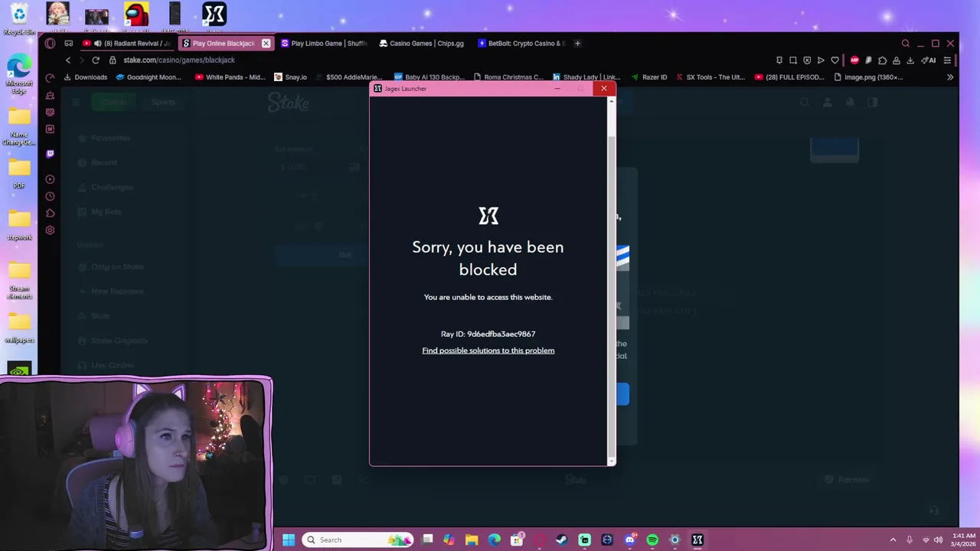Screen dimensions: 980x551
Task: Close the Jagex Launcher window
Action: [603, 89]
